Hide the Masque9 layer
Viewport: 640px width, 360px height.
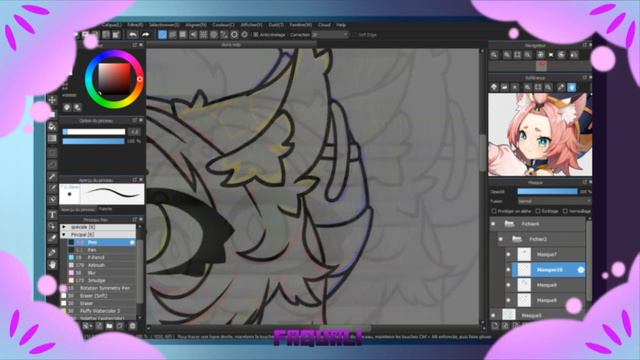[x=508, y=285]
